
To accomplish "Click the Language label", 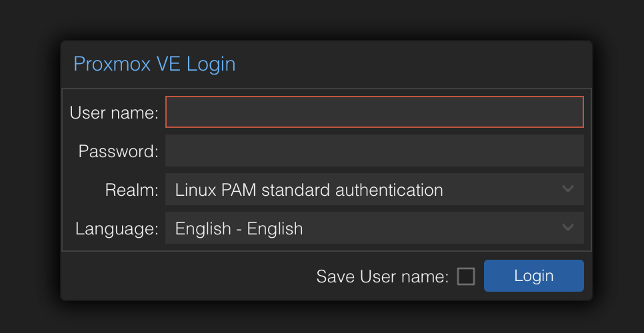I will click(x=117, y=229).
